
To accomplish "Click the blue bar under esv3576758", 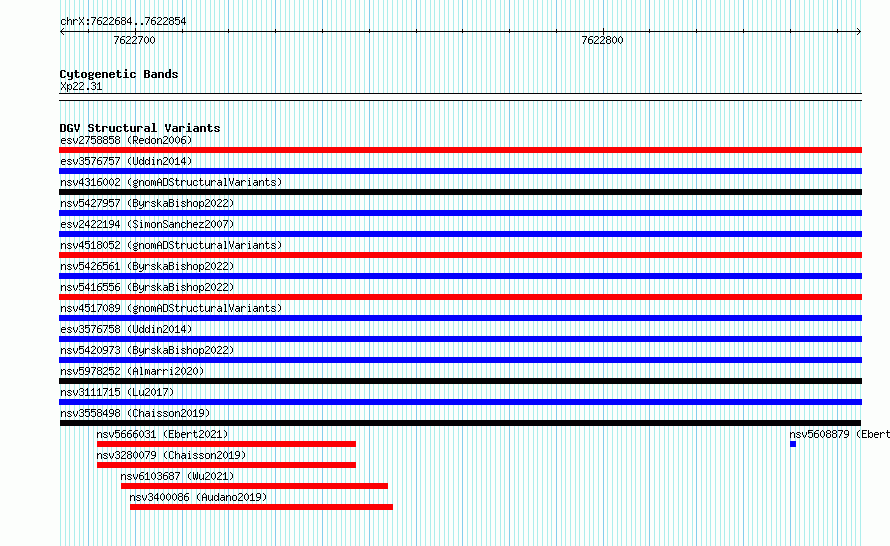I will click(x=460, y=339).
